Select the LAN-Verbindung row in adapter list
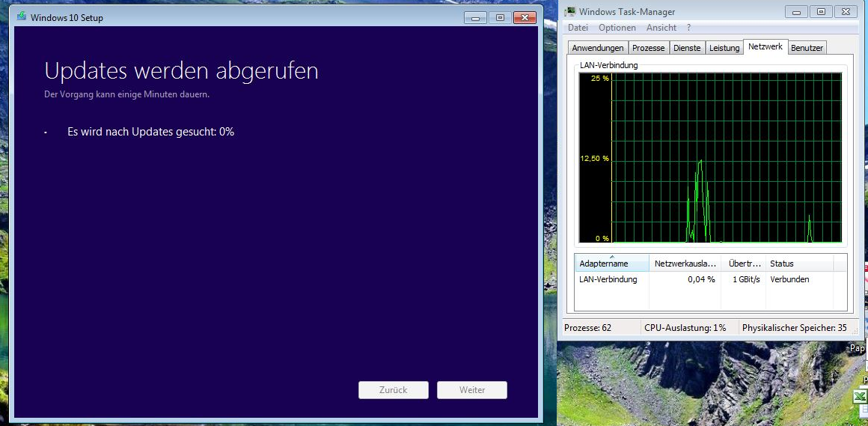The width and height of the screenshot is (868, 426). (710, 279)
